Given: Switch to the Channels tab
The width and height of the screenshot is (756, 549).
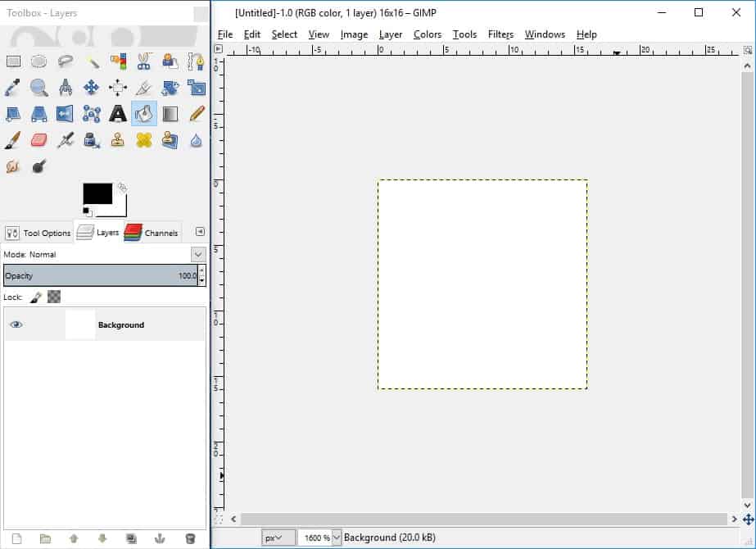Looking at the screenshot, I should point(152,233).
